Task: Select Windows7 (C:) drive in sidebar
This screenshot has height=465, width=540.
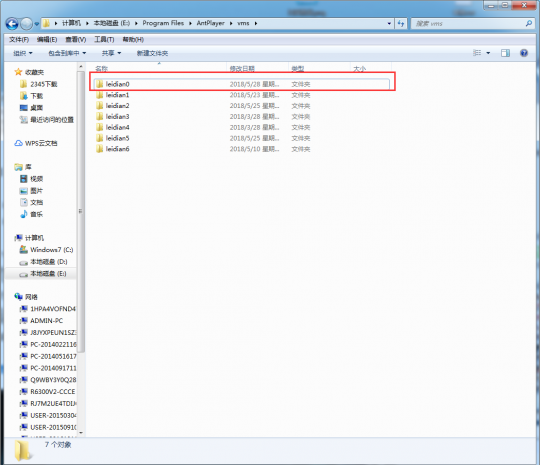Action: point(46,250)
